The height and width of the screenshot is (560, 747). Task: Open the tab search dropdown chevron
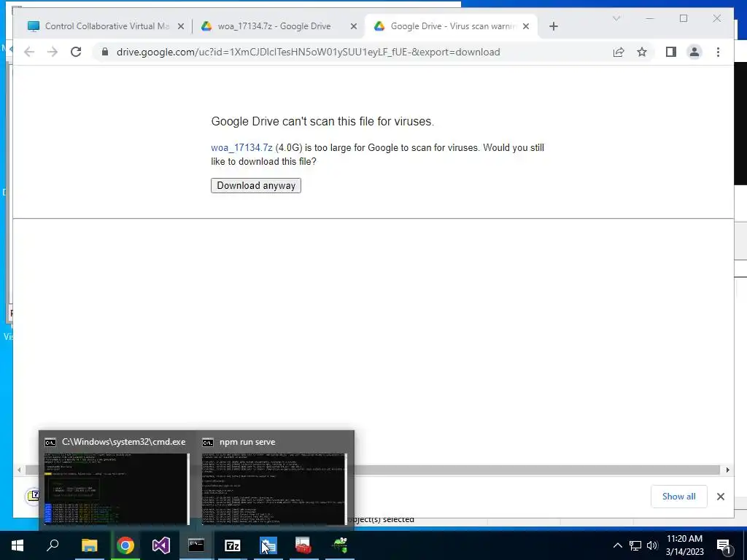(616, 18)
